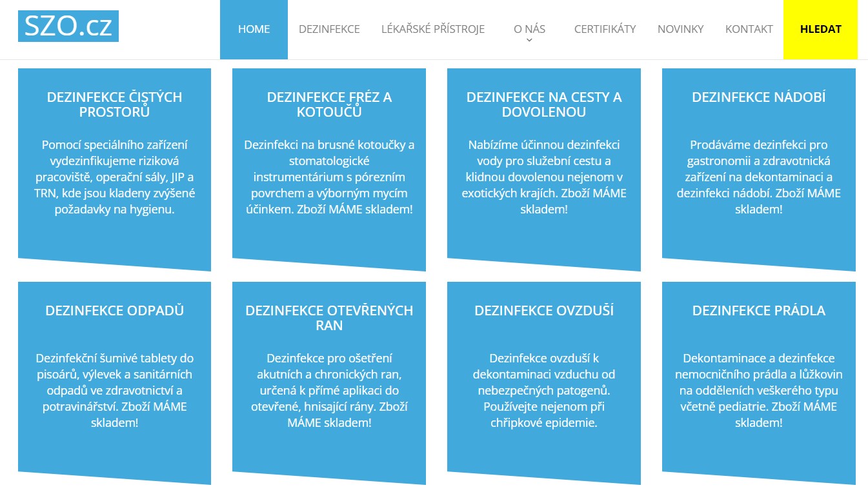Click the SZO.cz logo
This screenshot has width=868, height=492.
tap(68, 26)
